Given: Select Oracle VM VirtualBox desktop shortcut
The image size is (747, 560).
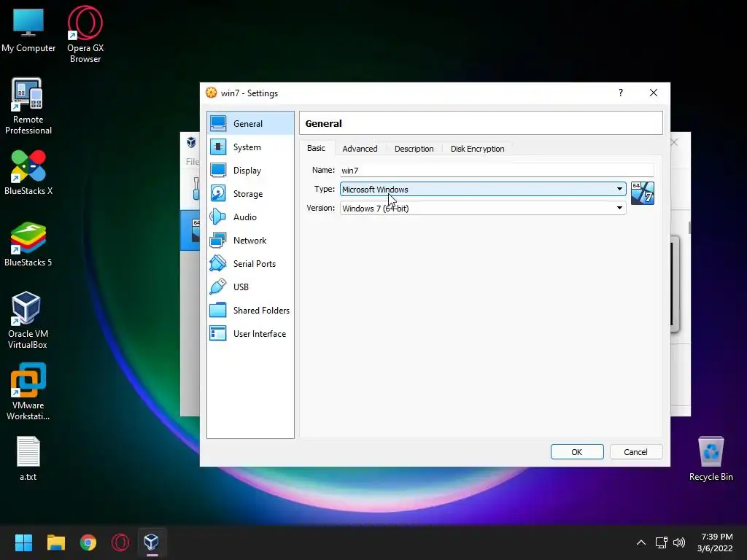Looking at the screenshot, I should [x=28, y=321].
